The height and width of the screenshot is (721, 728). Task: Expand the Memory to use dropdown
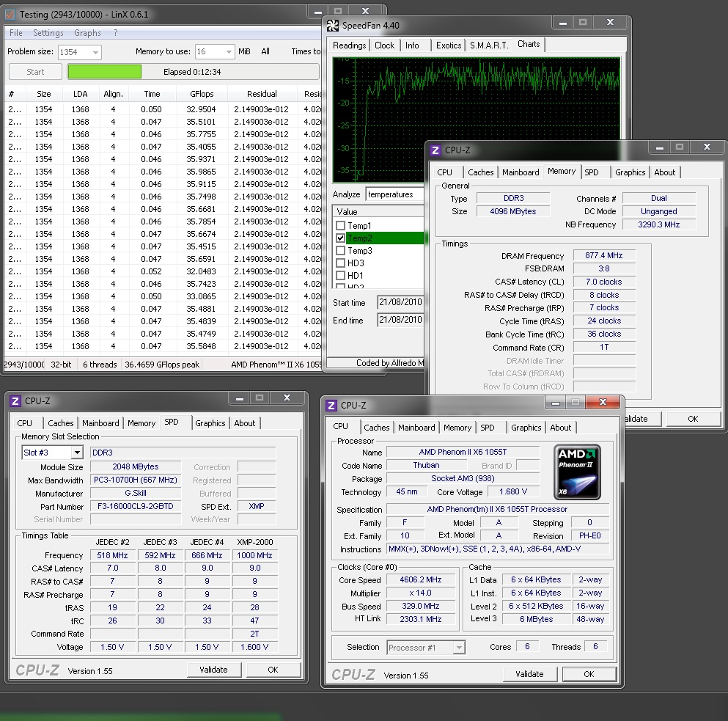point(229,51)
